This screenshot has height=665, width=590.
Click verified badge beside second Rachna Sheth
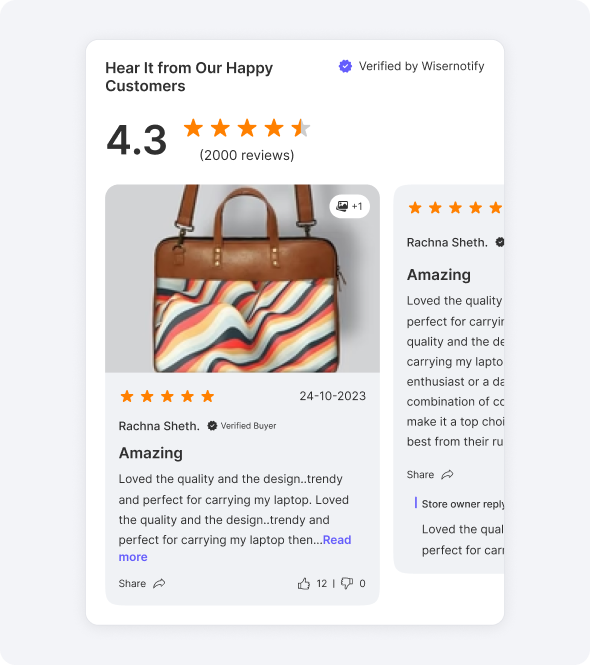500,242
